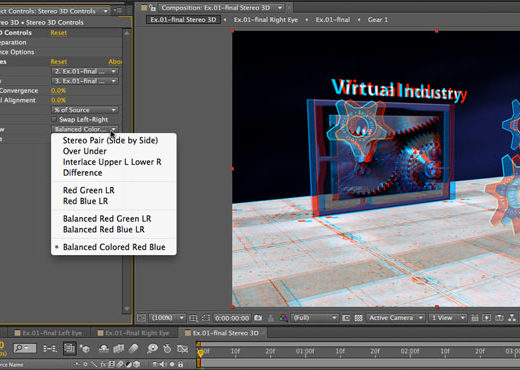Enable Motion Blur for the composition
Image resolution: width=520 pixels, height=370 pixels.
(133, 349)
